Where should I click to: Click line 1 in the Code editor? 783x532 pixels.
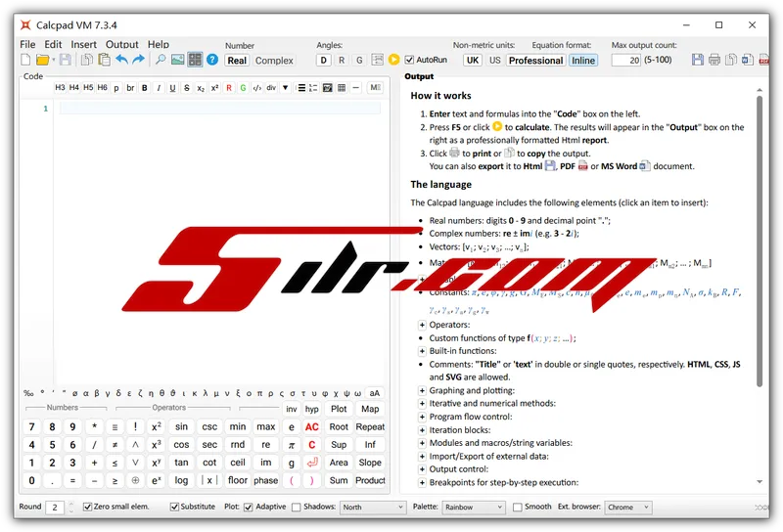[219, 109]
